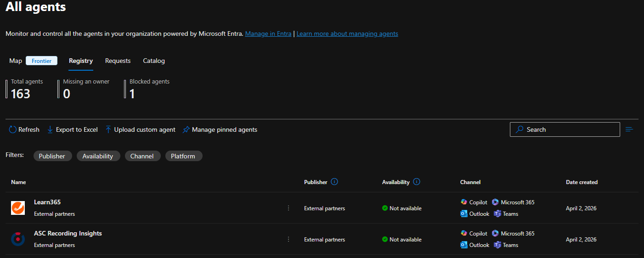Expand the Availability filter
The height and width of the screenshot is (258, 644).
click(x=98, y=156)
